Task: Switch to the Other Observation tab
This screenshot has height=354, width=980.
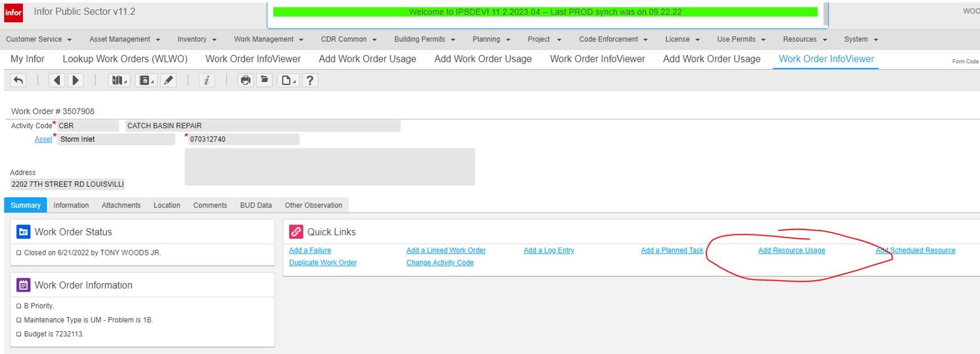Action: coord(313,205)
